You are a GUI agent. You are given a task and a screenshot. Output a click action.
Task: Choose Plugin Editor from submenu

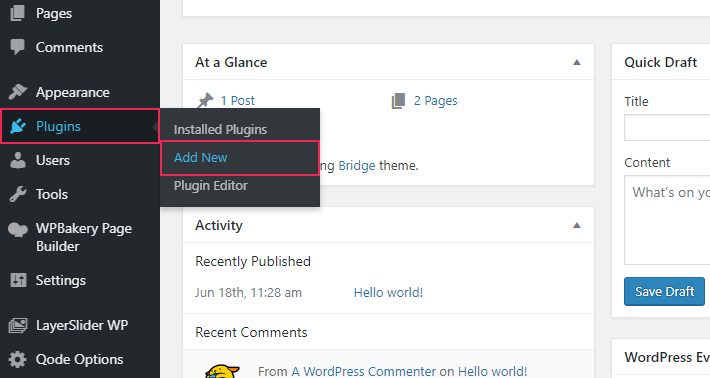pyautogui.click(x=211, y=186)
